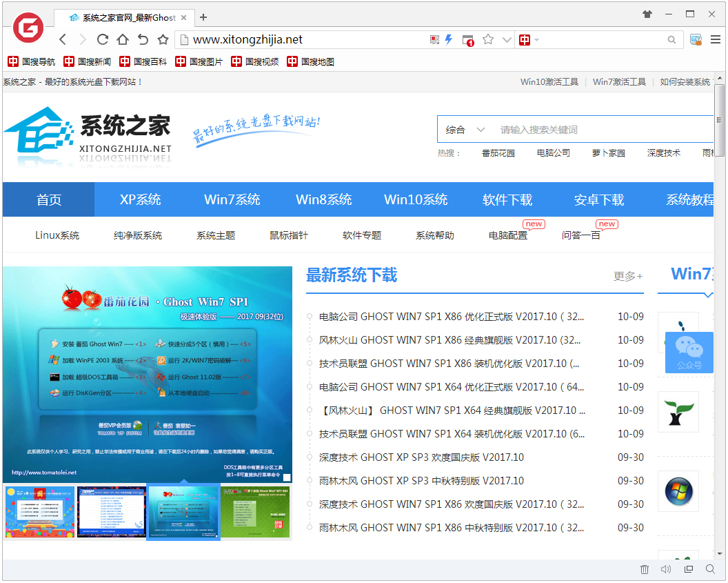The height and width of the screenshot is (583, 728).
Task: Toggle page sound with speaker icon
Action: click(666, 569)
